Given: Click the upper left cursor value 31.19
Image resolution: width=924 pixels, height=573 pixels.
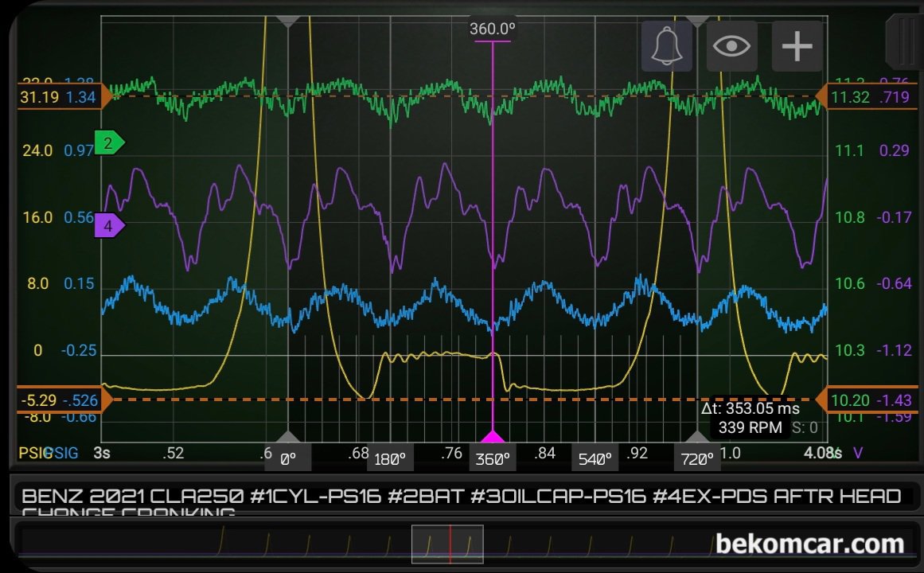Looking at the screenshot, I should click(39, 96).
